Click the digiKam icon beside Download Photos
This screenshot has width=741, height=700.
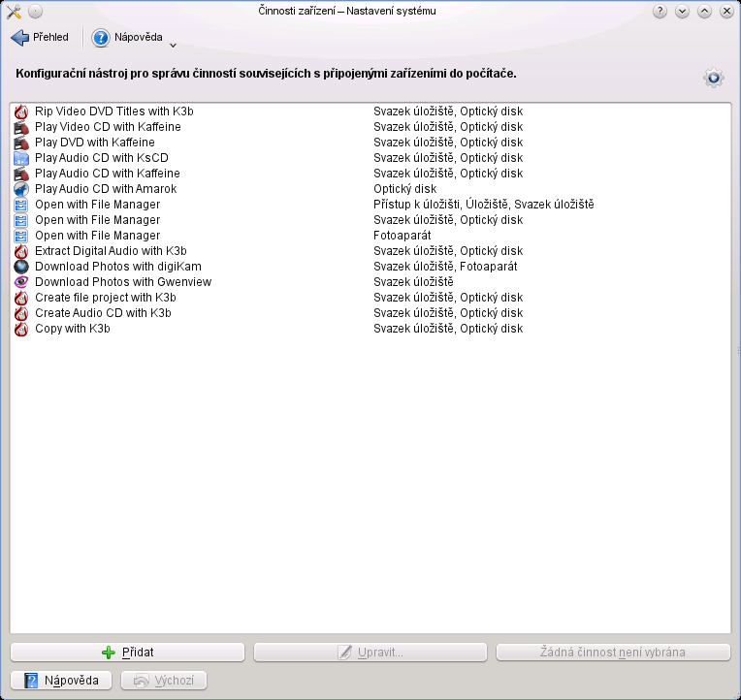click(20, 267)
